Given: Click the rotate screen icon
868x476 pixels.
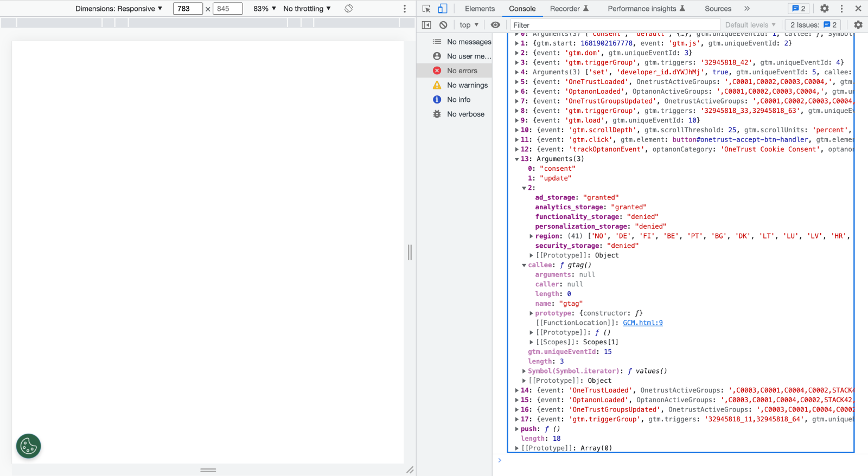Looking at the screenshot, I should pyautogui.click(x=349, y=9).
